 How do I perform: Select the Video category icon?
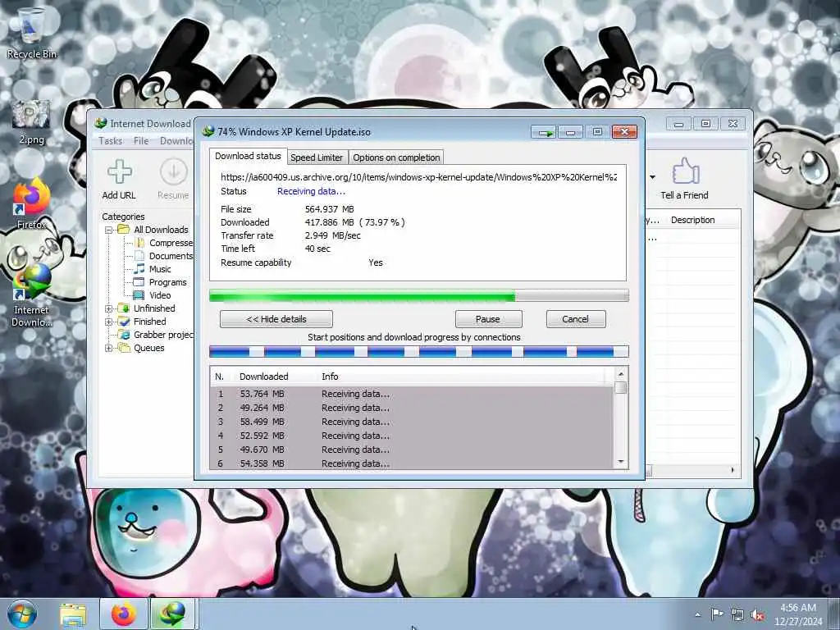tap(139, 295)
